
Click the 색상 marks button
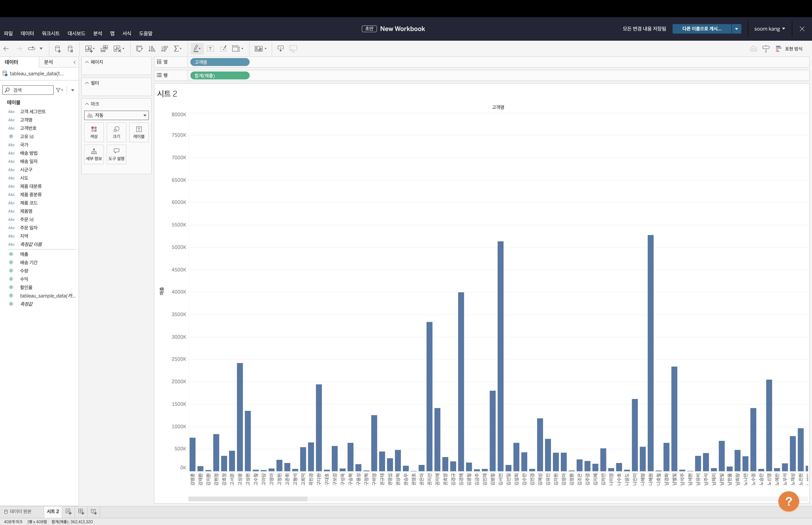[94, 132]
